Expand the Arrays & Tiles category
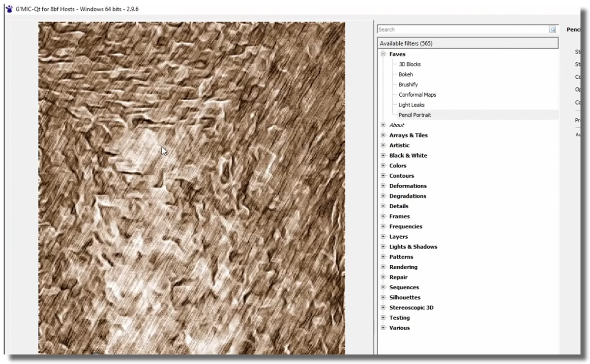 coord(383,135)
